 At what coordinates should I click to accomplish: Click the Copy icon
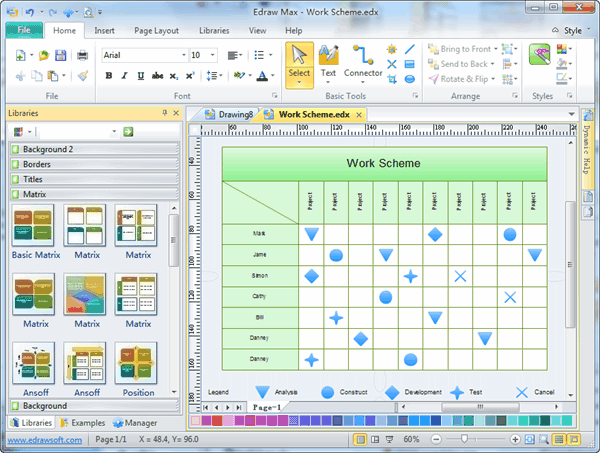[37, 76]
